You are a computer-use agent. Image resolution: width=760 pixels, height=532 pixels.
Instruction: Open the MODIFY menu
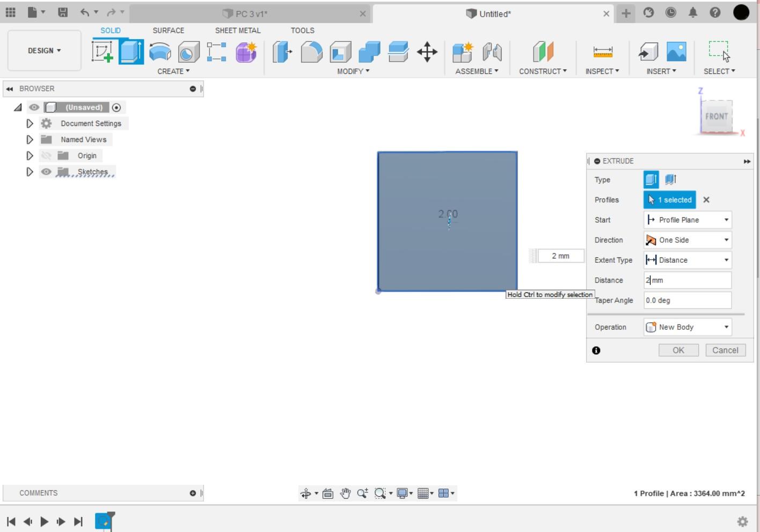(353, 71)
